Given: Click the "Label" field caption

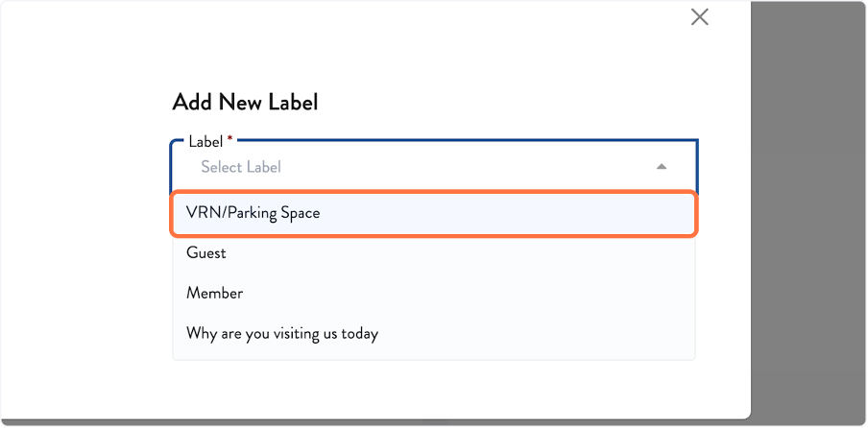Looking at the screenshot, I should coord(205,141).
